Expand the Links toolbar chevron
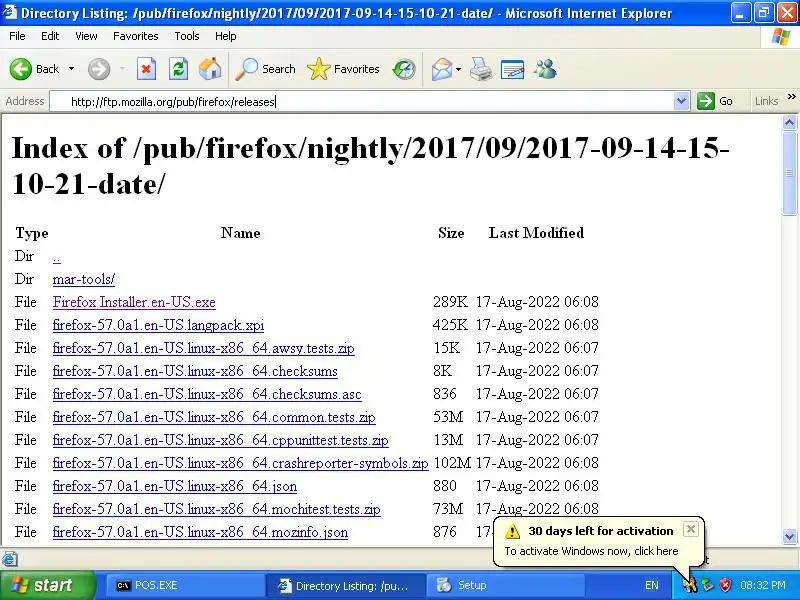The width and height of the screenshot is (800, 600). coord(791,97)
